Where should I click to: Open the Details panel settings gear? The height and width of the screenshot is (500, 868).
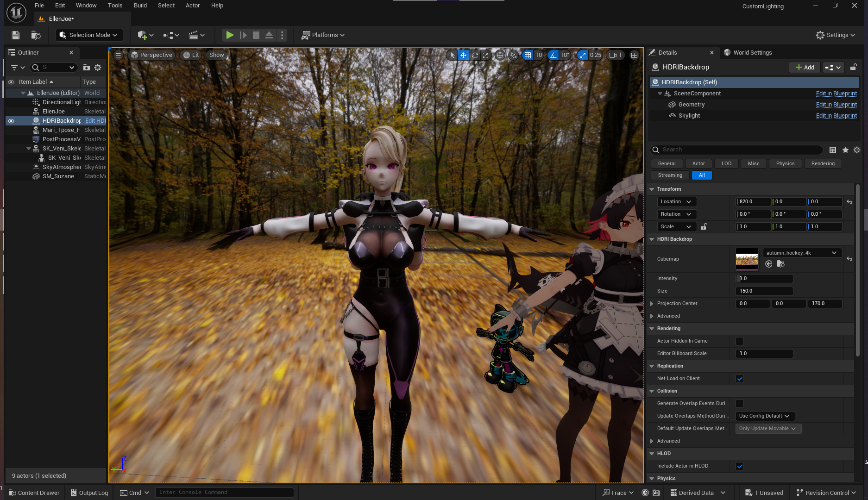point(857,150)
